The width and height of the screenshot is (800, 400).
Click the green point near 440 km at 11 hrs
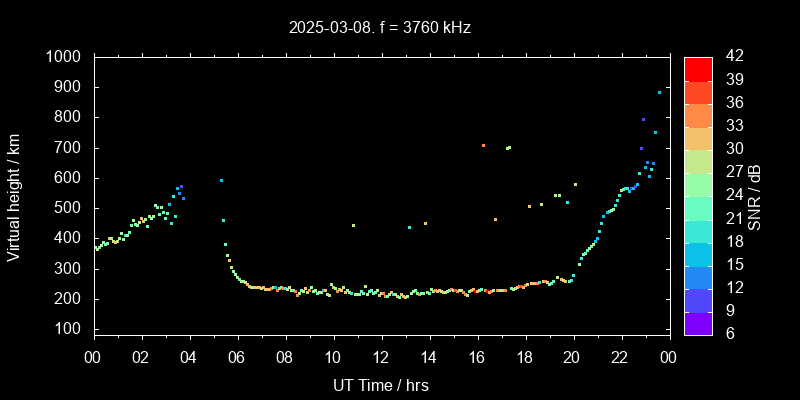pos(353,225)
